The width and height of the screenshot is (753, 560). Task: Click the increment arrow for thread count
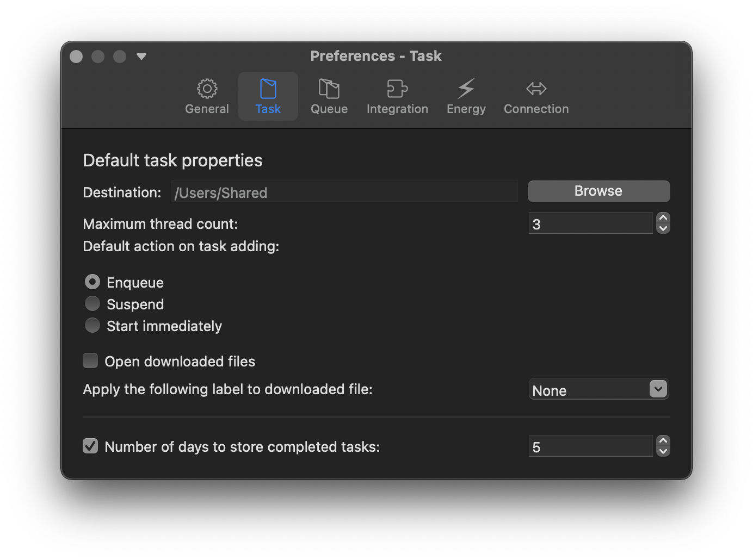coord(663,219)
